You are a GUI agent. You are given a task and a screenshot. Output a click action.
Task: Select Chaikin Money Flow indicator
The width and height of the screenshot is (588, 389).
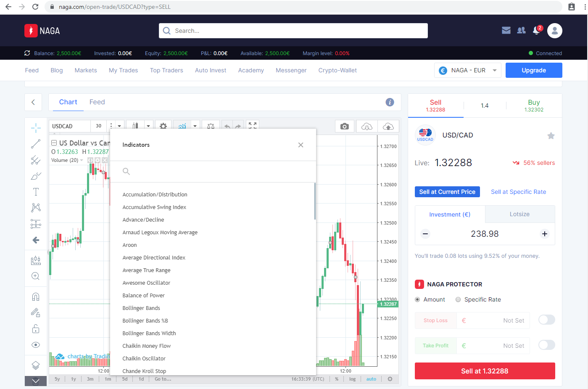(147, 346)
